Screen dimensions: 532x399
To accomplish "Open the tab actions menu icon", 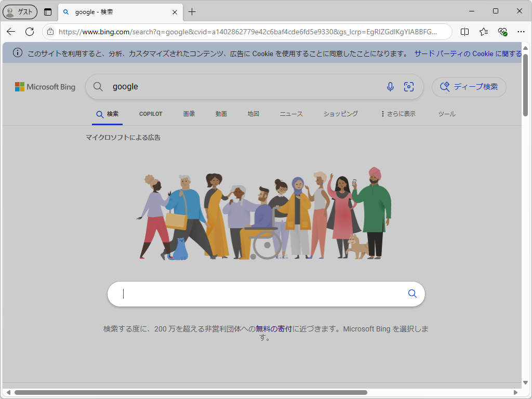I will click(x=47, y=11).
